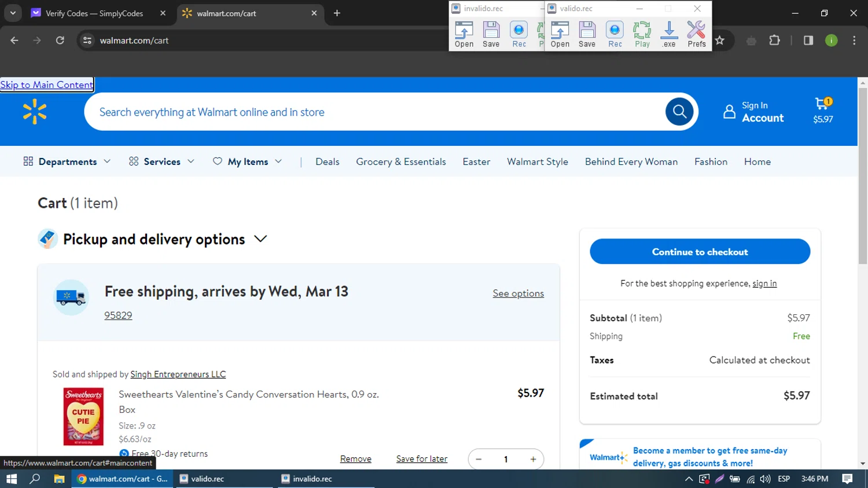
Task: Open the Chrome extensions puzzle icon
Action: (x=774, y=41)
